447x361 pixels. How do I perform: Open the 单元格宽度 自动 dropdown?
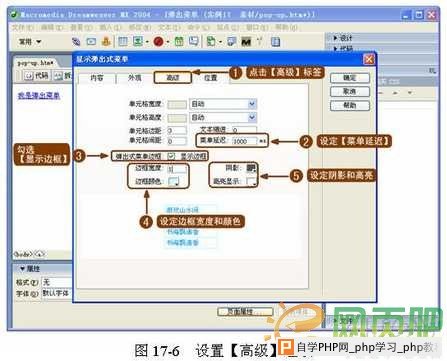click(x=252, y=104)
